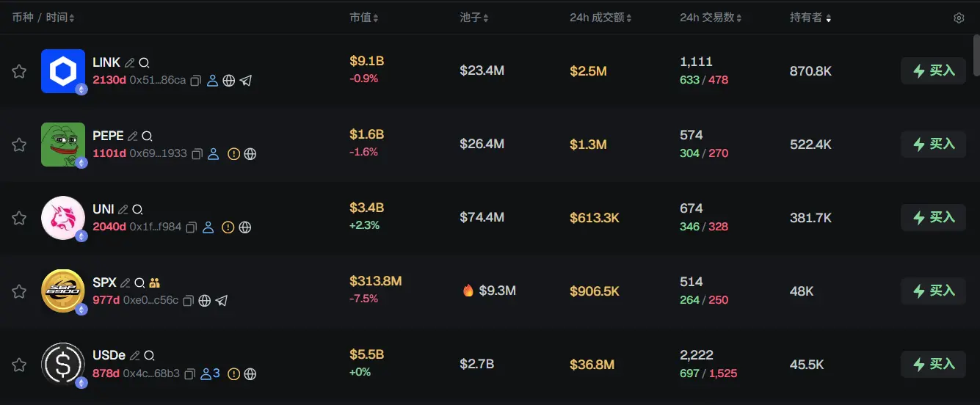Click the yellow people icon beside SPX
This screenshot has width=980, height=405.
(x=154, y=283)
